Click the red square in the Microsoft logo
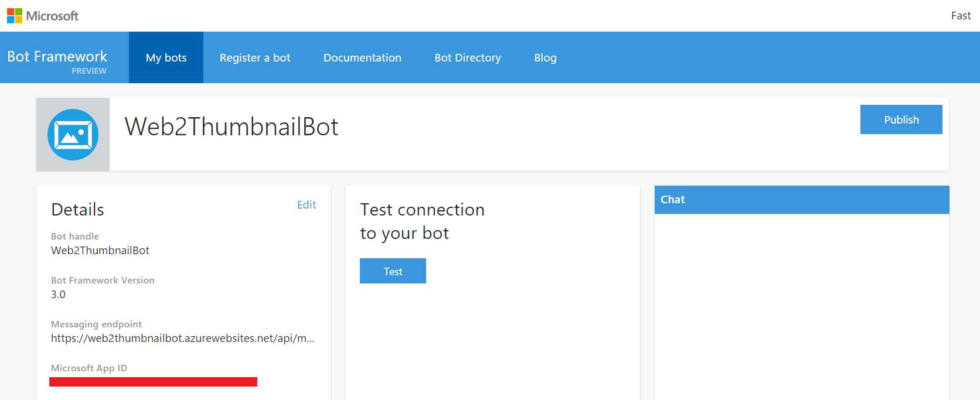 [x=11, y=12]
